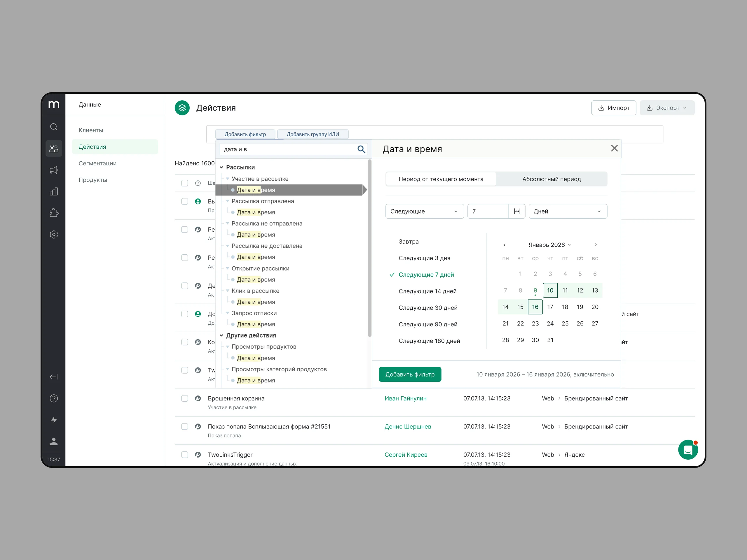
Task: Close the Дата и время panel
Action: (x=614, y=148)
